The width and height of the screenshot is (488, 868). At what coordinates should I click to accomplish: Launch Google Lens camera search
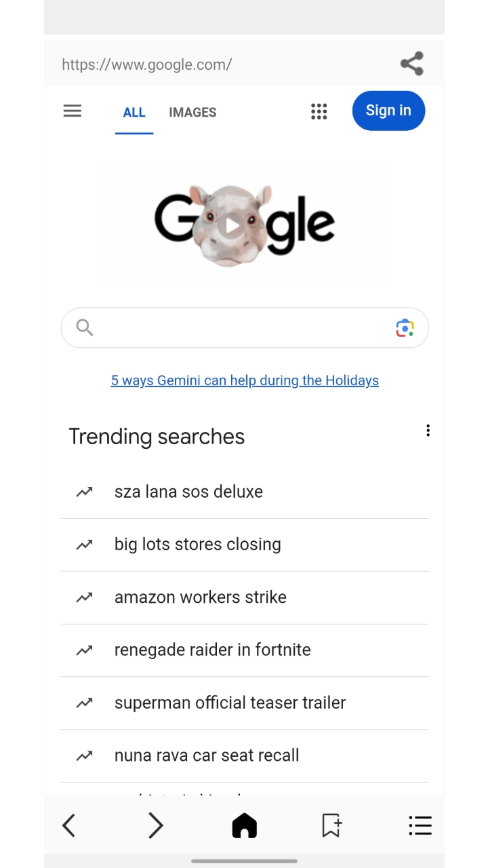point(405,328)
